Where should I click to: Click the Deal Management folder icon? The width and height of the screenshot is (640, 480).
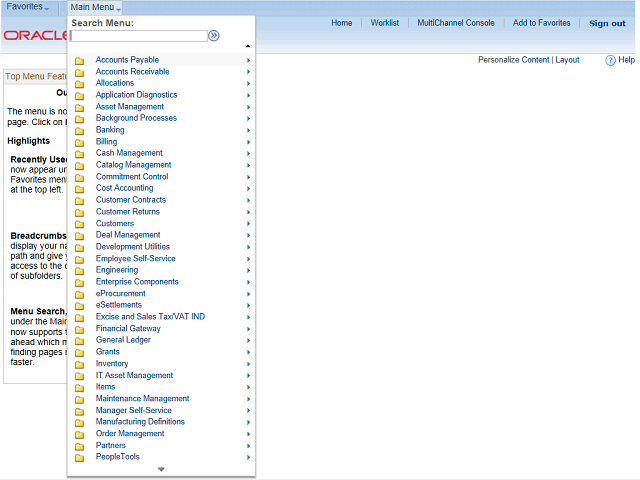80,236
